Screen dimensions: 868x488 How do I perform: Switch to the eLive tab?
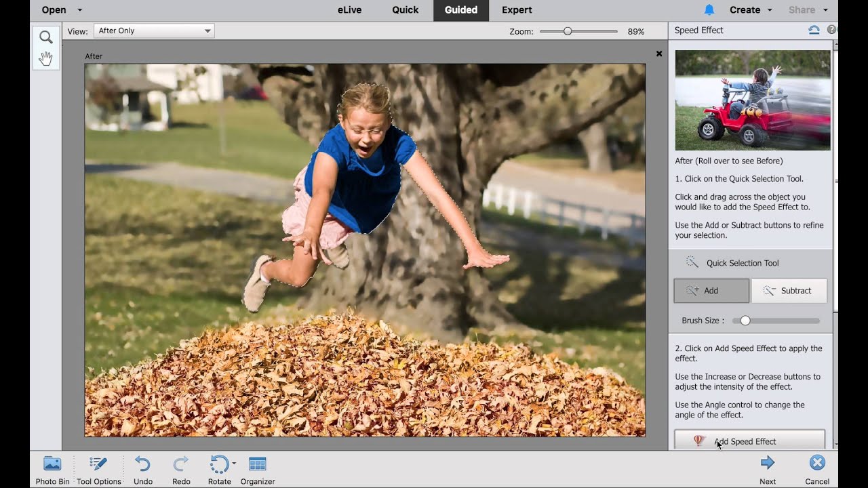tap(350, 9)
